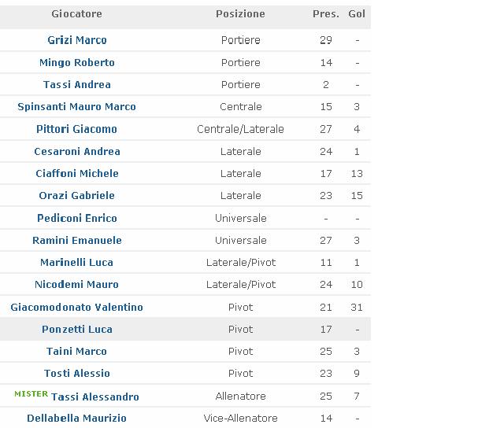504x428 pixels.
Task: Open Orazi Gabriele's player details
Action: 77,195
